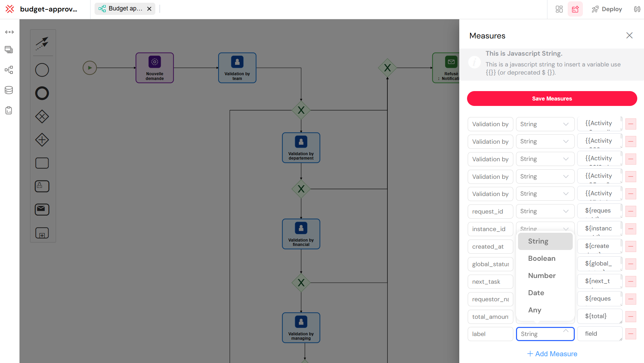This screenshot has height=363, width=644.
Task: Open the process flow panel in the left sidebar
Action: coord(9,70)
